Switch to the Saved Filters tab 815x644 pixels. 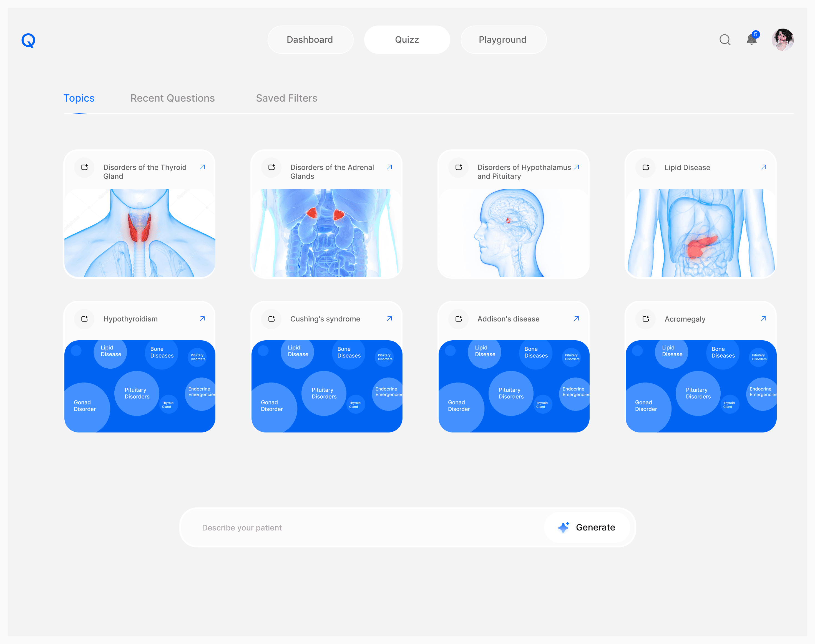286,98
